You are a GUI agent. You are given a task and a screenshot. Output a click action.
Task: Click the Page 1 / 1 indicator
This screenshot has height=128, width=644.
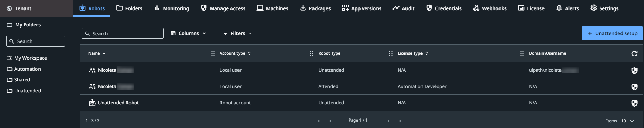(x=358, y=120)
